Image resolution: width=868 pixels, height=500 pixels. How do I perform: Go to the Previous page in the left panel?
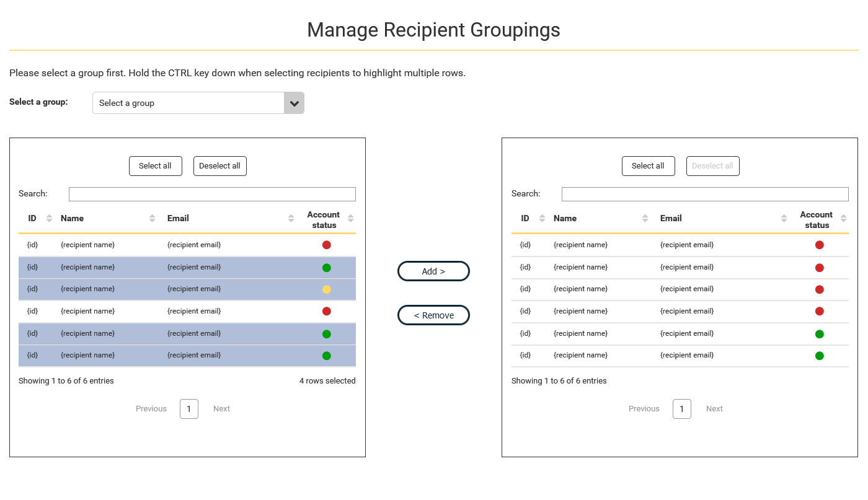pyautogui.click(x=151, y=409)
